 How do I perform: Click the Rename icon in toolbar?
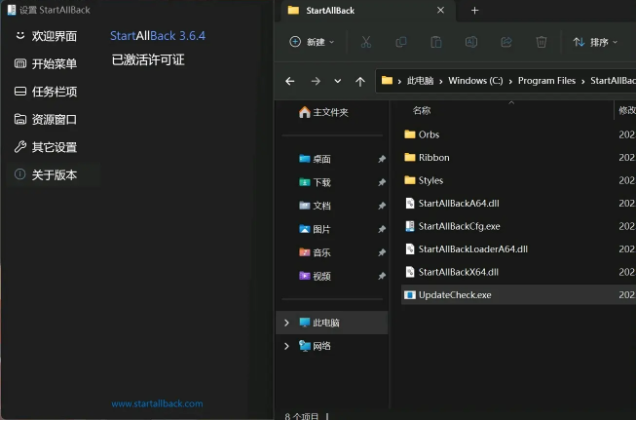pos(471,42)
